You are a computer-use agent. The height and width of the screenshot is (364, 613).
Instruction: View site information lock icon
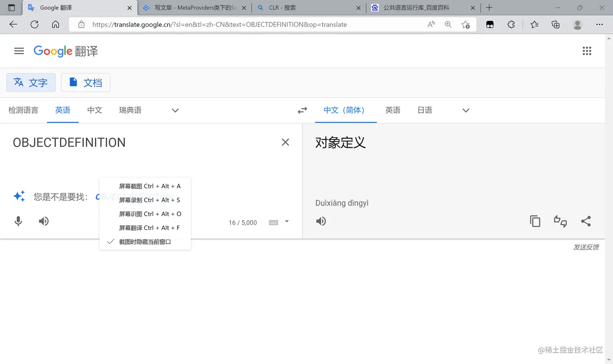point(81,24)
